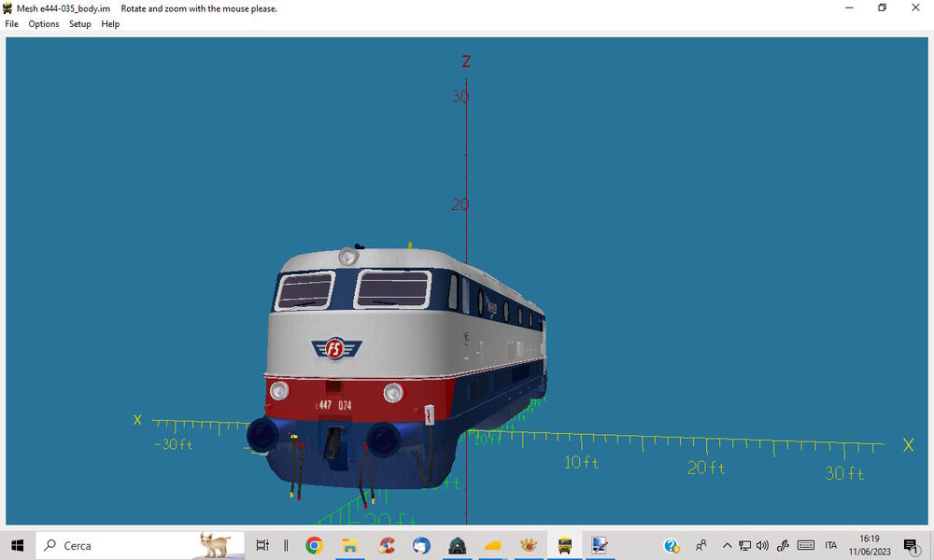The height and width of the screenshot is (560, 934).
Task: Launch Google Chrome from the taskbar
Action: 314,545
